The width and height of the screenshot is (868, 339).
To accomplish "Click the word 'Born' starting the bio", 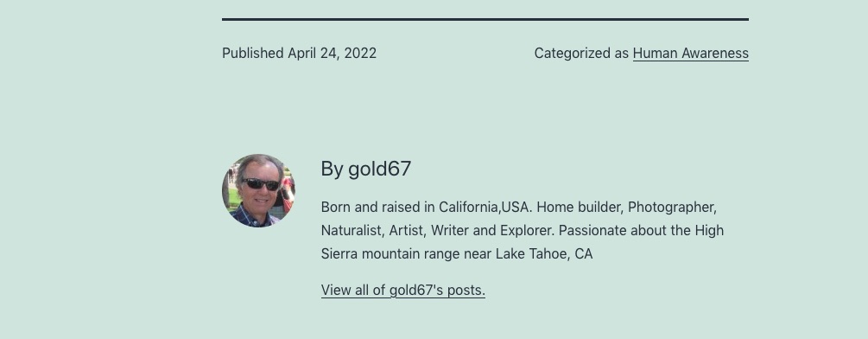I will click(335, 208).
